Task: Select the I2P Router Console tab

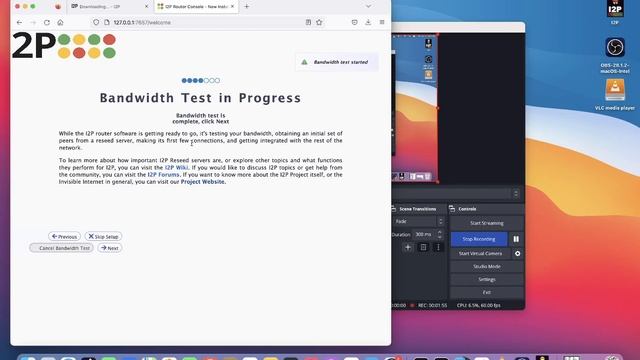Action: click(x=196, y=7)
